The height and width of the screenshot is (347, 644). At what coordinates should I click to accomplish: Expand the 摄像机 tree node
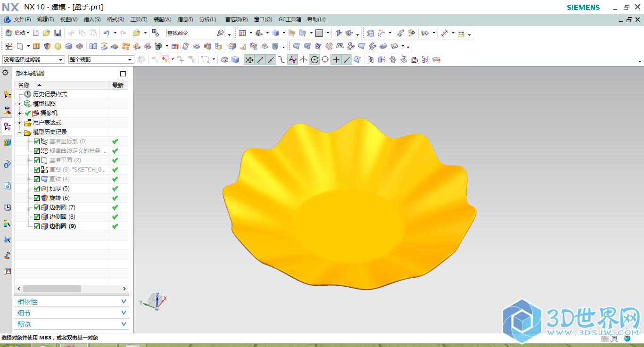19,113
